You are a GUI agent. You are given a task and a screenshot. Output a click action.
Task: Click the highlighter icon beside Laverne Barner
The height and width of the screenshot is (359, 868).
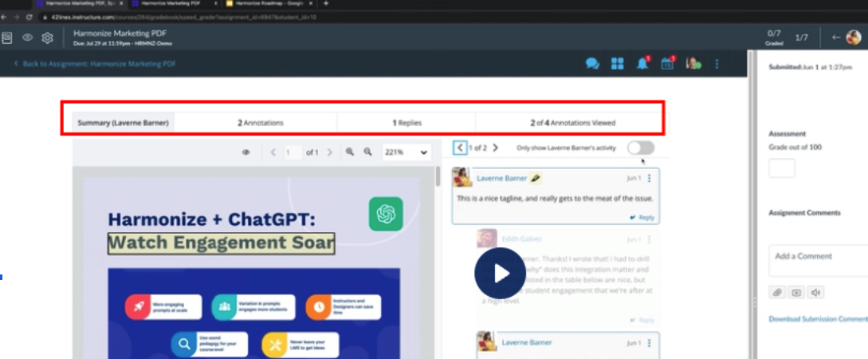[x=536, y=179]
